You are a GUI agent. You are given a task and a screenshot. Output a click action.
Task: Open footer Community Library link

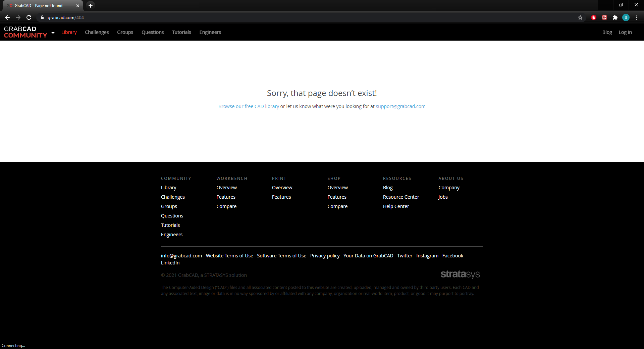coord(169,188)
